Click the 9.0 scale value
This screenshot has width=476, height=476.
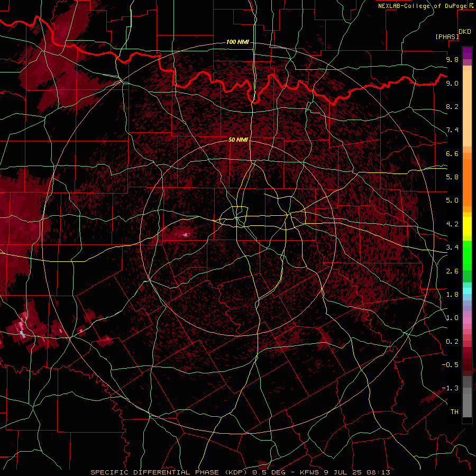452,83
